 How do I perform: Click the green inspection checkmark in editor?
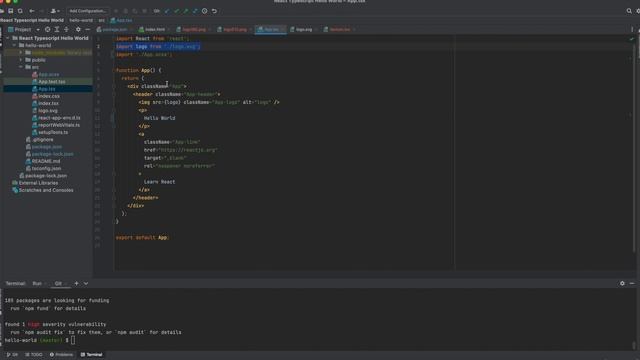click(x=631, y=39)
